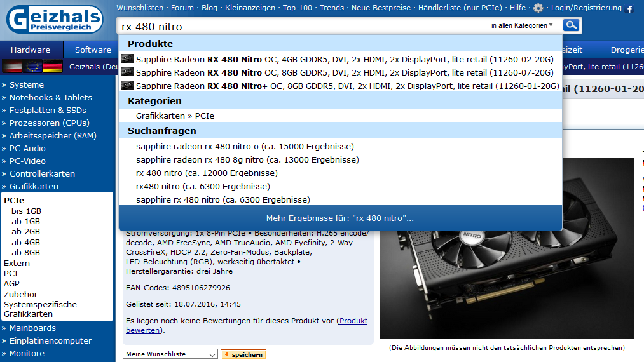Viewport: 644px width, 362px height.
Task: Expand the Systeme category
Action: click(26, 85)
